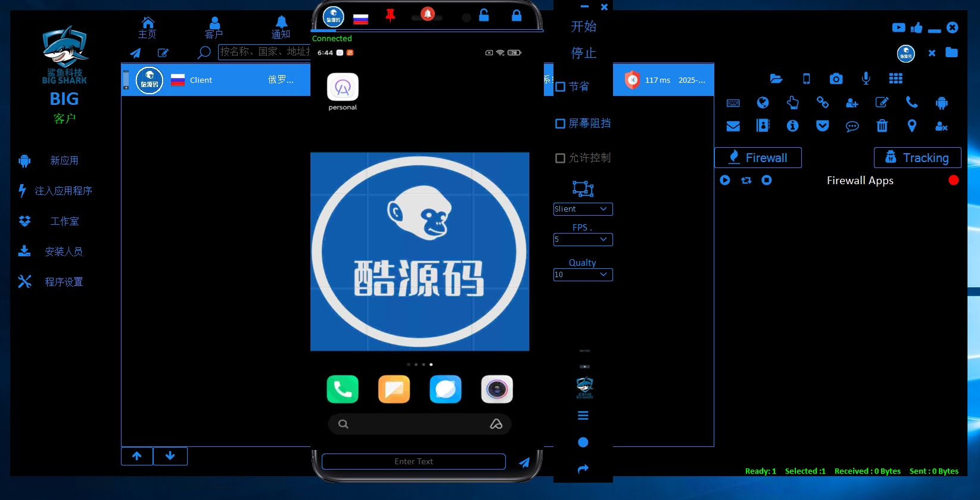Tap the phone's blue chat bubble app icon

click(446, 389)
